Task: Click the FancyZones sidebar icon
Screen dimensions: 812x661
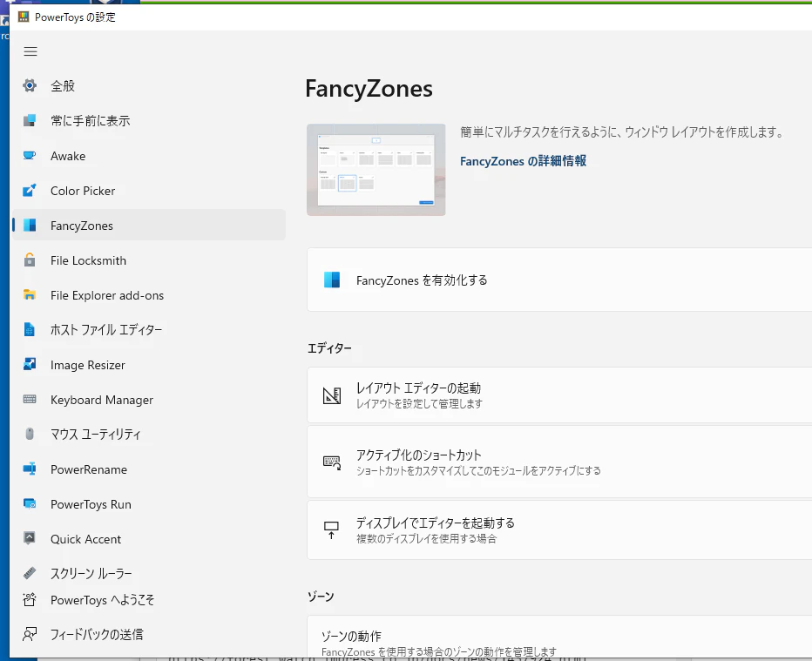Action: tap(30, 226)
